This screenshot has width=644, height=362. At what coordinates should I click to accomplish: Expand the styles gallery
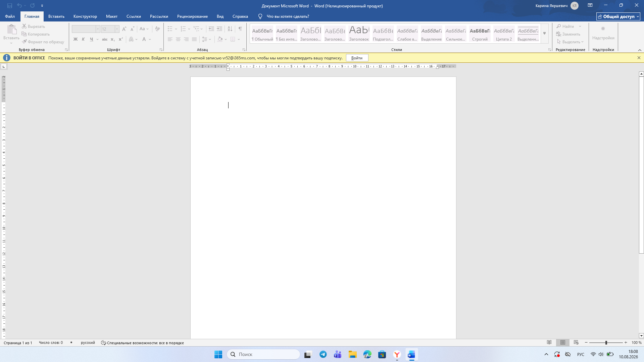coord(545,33)
